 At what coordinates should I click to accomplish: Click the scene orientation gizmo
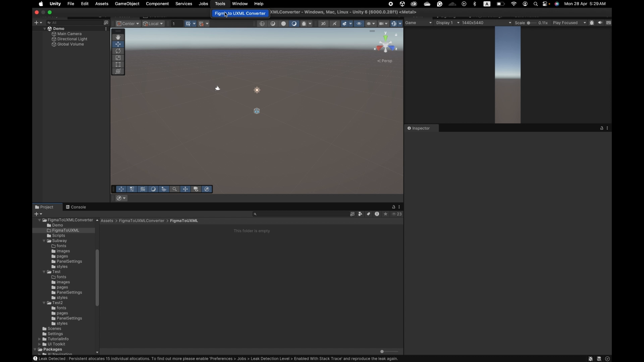385,45
